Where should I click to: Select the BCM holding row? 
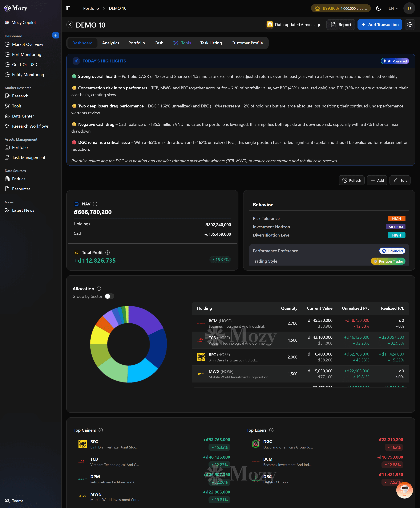[x=300, y=323]
